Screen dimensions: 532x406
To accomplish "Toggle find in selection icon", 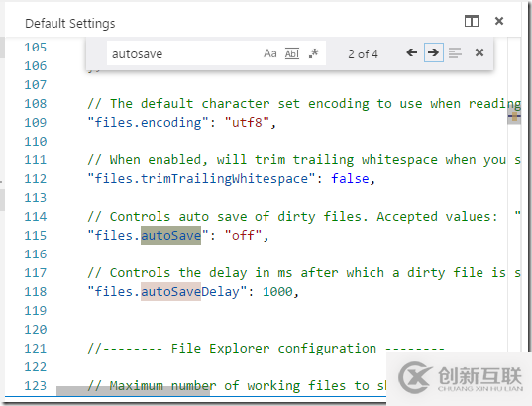I will [455, 52].
